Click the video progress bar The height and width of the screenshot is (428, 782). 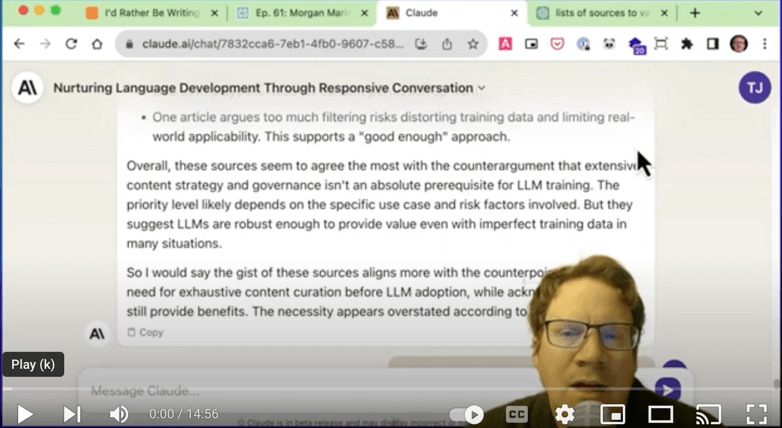click(x=390, y=391)
